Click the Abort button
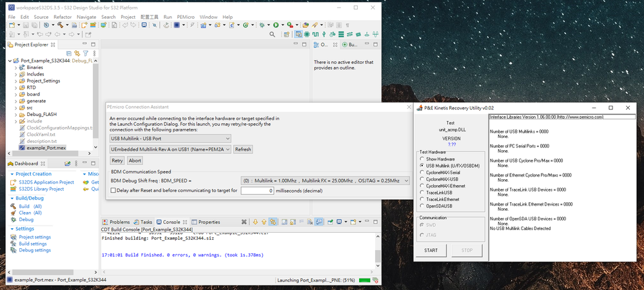This screenshot has height=290, width=644. coord(135,160)
